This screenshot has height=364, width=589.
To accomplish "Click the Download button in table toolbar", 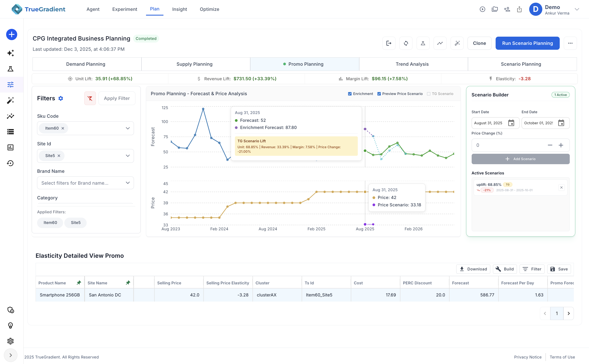I will click(x=473, y=269).
